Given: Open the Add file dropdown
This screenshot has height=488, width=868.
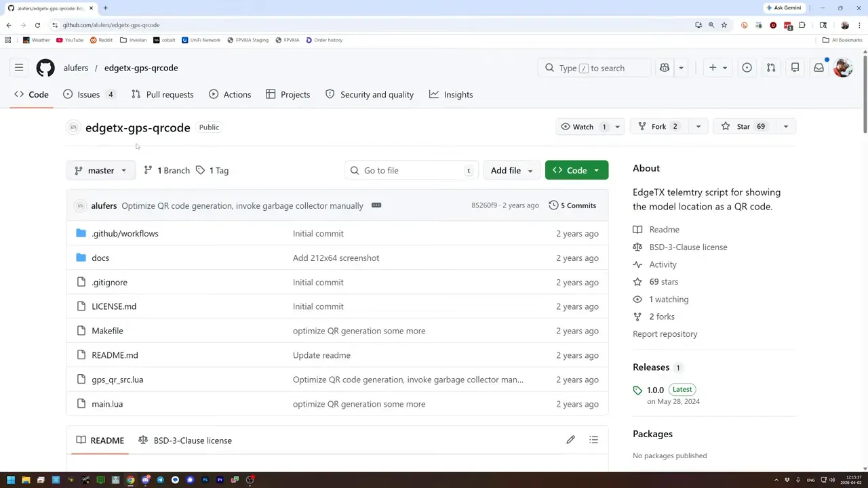Looking at the screenshot, I should [511, 170].
